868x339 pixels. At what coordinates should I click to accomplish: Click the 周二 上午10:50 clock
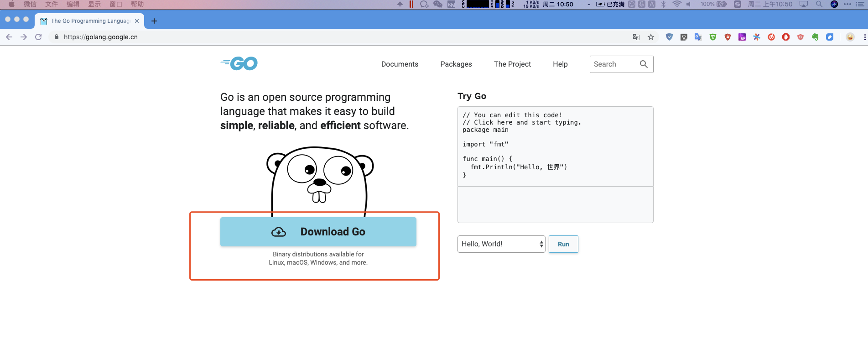[x=770, y=4]
